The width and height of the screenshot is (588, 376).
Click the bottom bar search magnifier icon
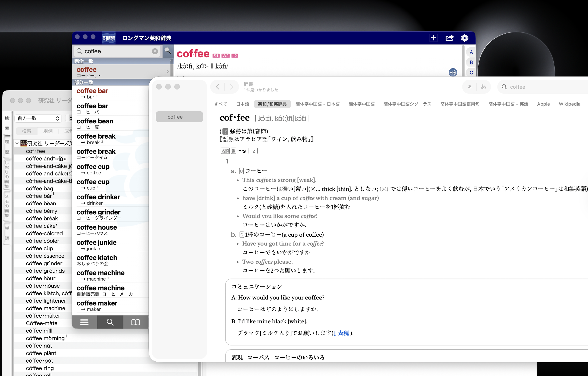pos(110,322)
